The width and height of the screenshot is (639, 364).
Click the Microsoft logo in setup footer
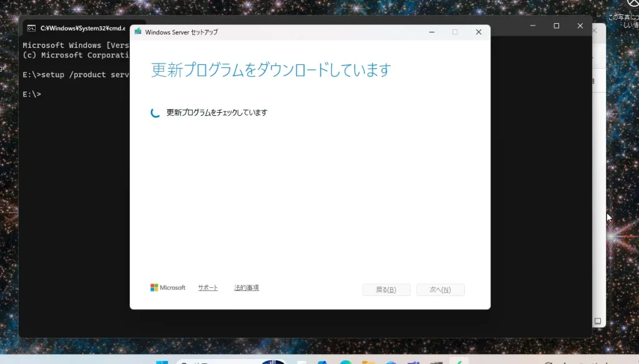coord(168,287)
